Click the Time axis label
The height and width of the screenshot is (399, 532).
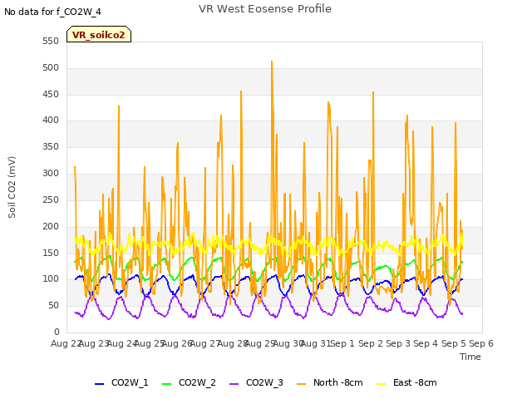pyautogui.click(x=470, y=357)
